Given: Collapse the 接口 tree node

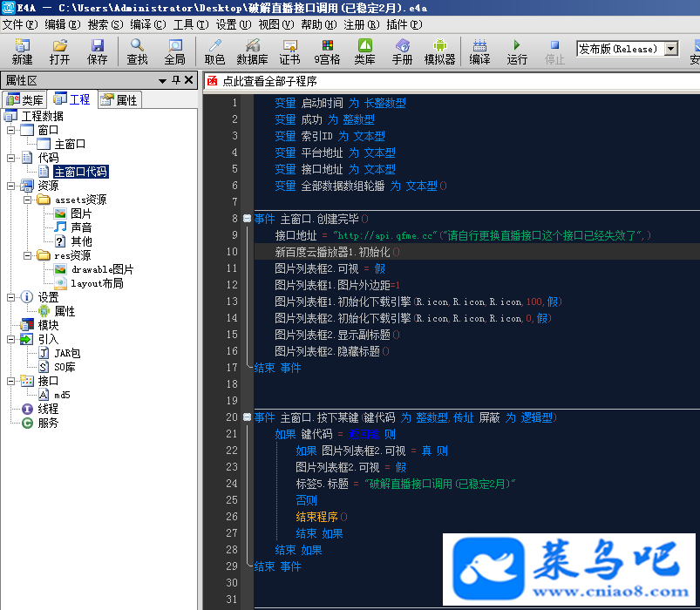Looking at the screenshot, I should [10, 381].
